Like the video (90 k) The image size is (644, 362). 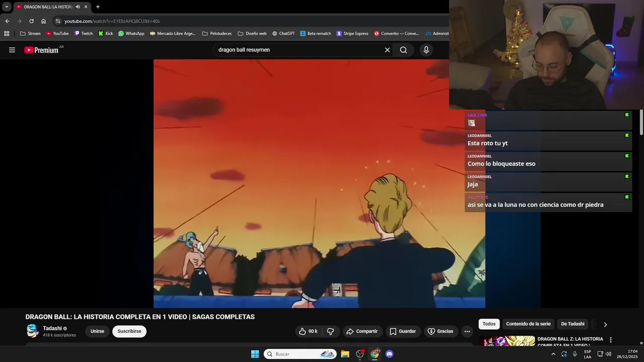pos(308,331)
